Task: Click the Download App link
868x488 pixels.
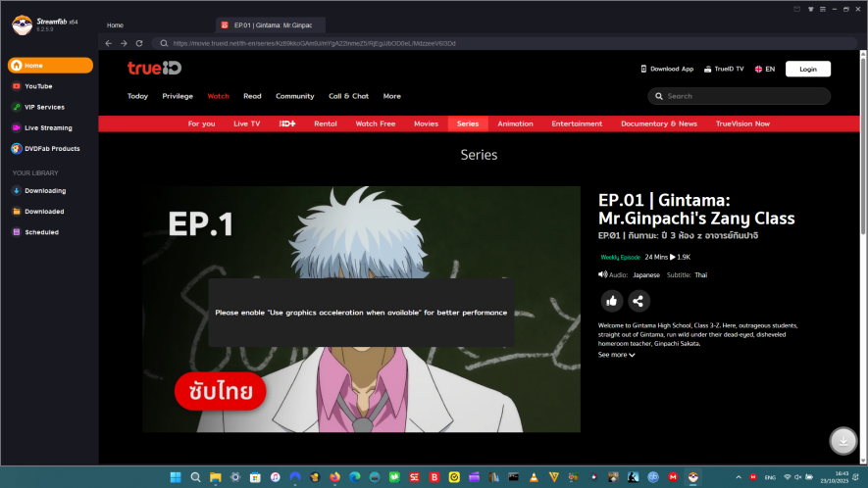Action: point(667,70)
